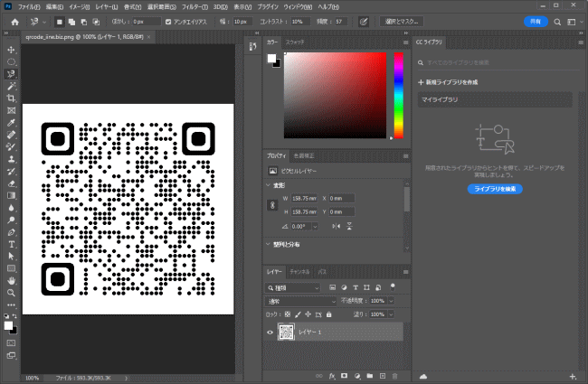Select the Brush tool

pyautogui.click(x=11, y=147)
